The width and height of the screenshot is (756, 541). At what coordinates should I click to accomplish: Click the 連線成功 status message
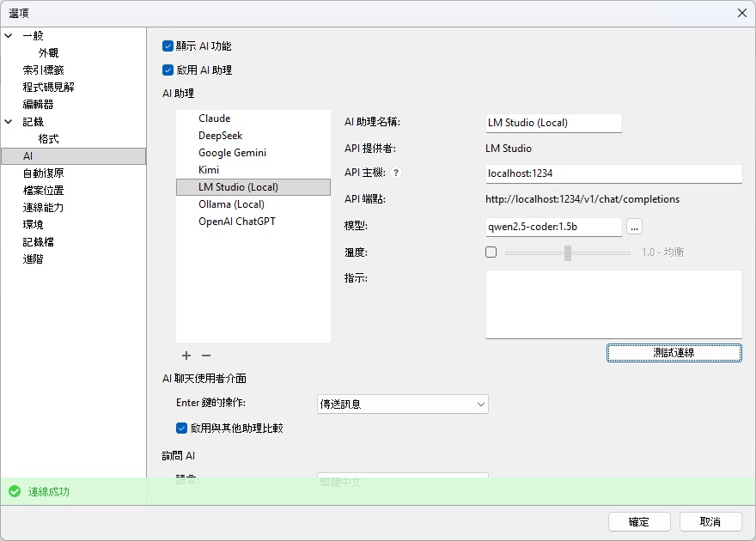[x=49, y=492]
